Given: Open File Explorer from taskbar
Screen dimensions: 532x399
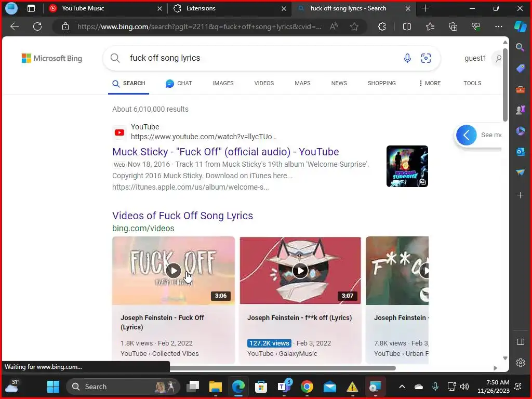Looking at the screenshot, I should click(x=216, y=387).
